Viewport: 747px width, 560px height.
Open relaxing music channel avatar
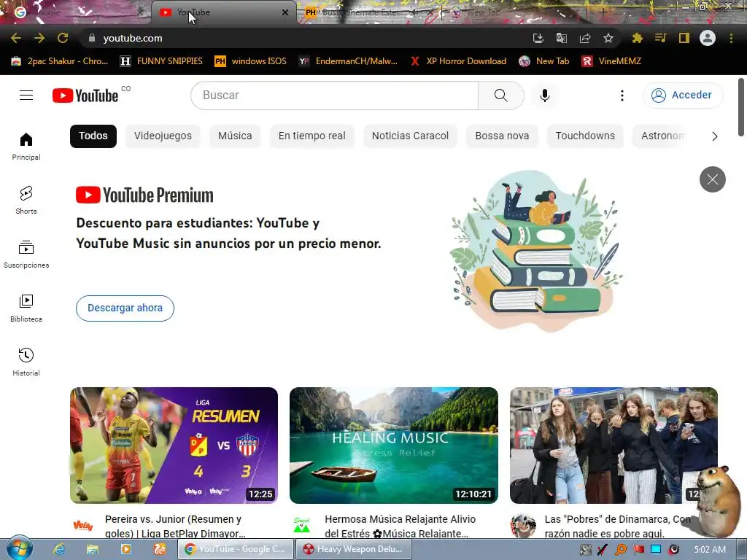(x=302, y=525)
